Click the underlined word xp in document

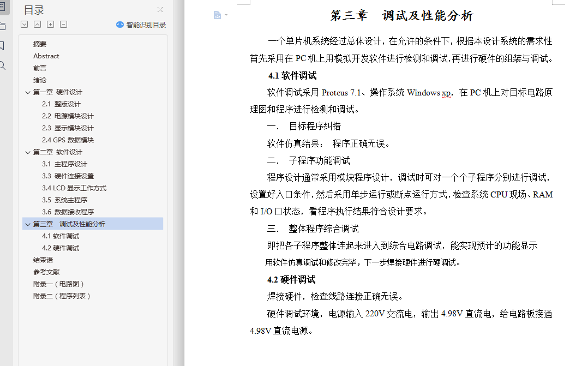[446, 93]
